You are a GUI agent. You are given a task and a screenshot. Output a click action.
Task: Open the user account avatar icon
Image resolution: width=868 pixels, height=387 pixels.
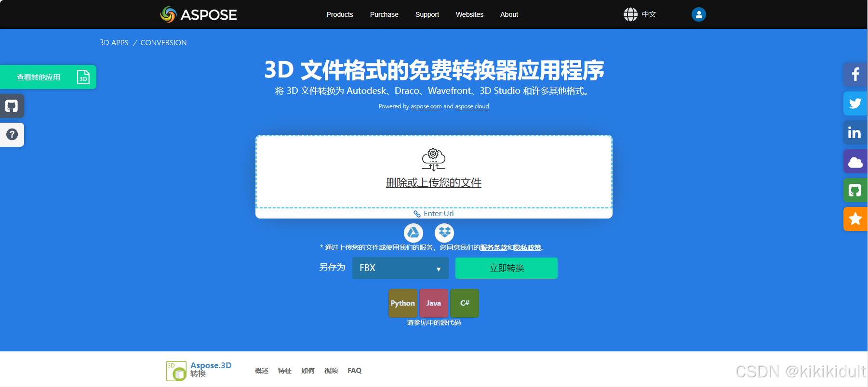click(699, 14)
